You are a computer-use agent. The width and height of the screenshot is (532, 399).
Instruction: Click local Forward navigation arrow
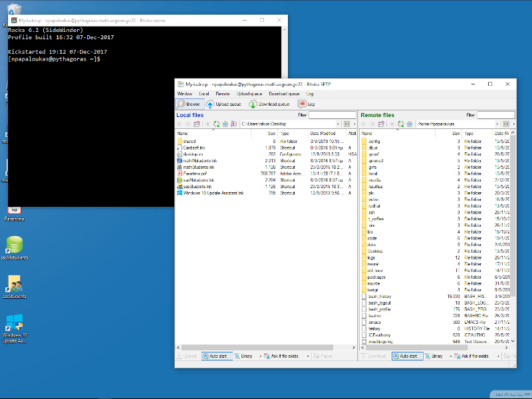pos(188,124)
